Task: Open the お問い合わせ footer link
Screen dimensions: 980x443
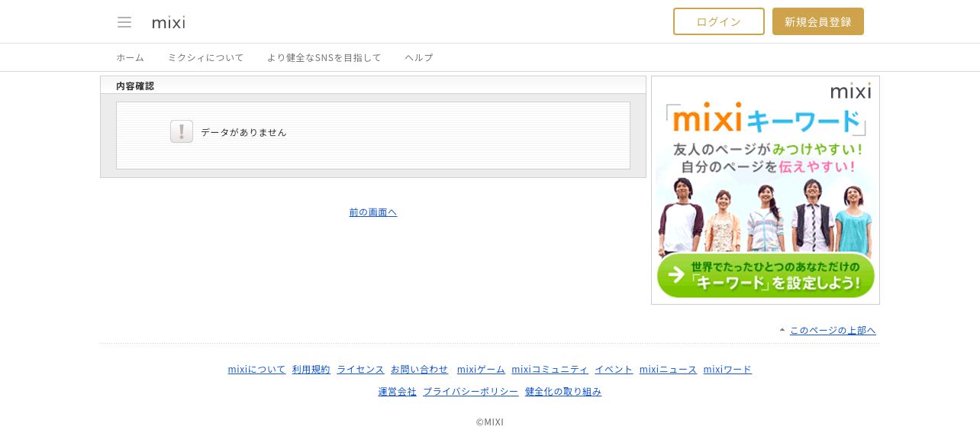Action: [420, 369]
